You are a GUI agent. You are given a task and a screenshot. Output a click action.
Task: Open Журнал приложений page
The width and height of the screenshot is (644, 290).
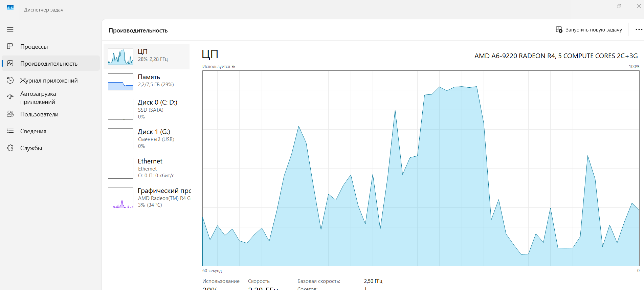point(51,80)
